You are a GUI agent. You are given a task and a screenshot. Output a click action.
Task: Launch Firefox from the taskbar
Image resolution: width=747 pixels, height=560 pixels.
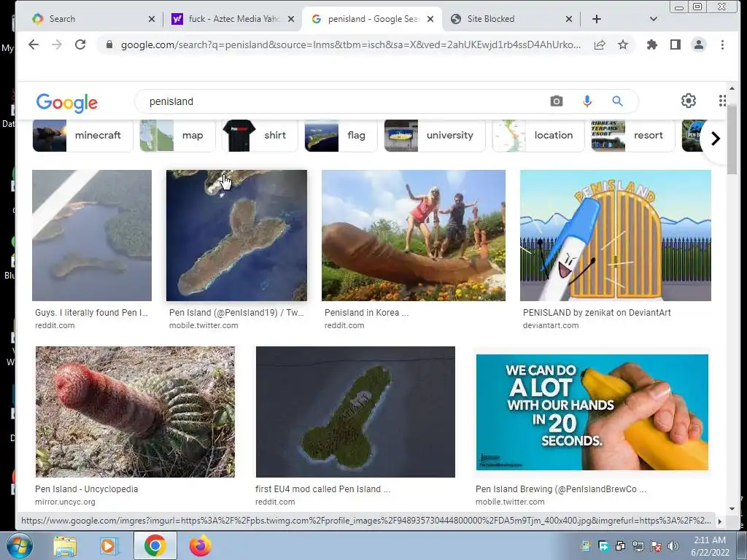point(200,546)
